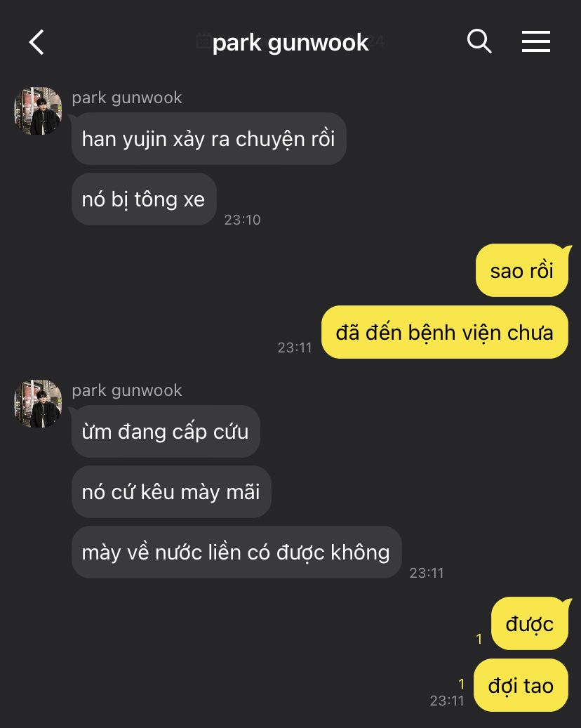This screenshot has width=581, height=728.
Task: Tap the 23:10 timestamp
Action: [x=242, y=220]
